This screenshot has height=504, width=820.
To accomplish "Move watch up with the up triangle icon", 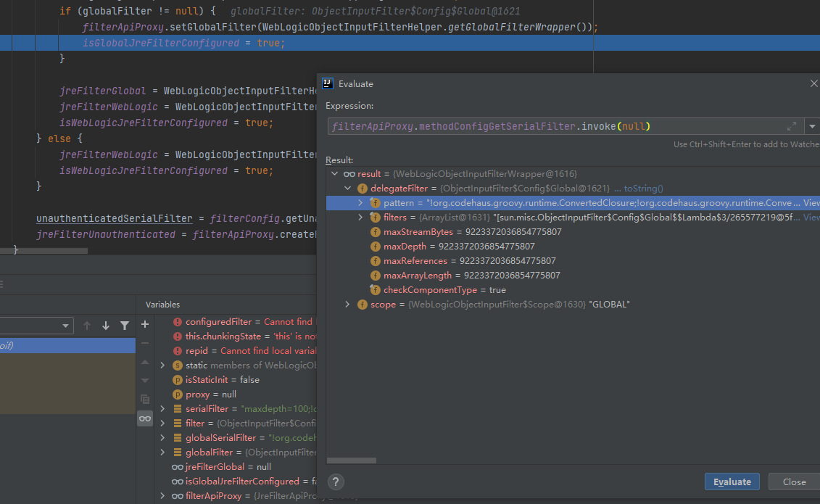I will [145, 363].
